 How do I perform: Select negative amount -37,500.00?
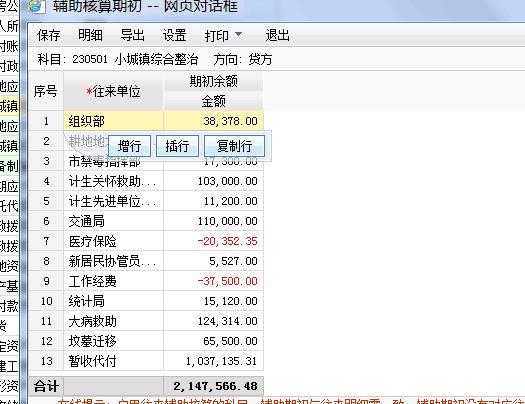pos(213,281)
